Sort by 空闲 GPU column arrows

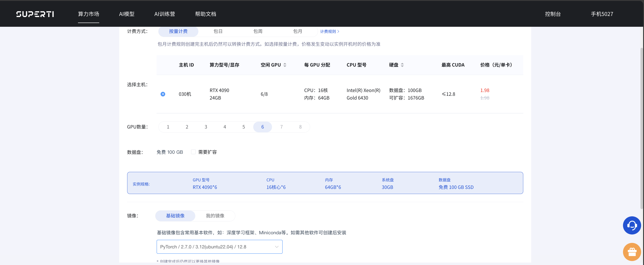click(285, 65)
